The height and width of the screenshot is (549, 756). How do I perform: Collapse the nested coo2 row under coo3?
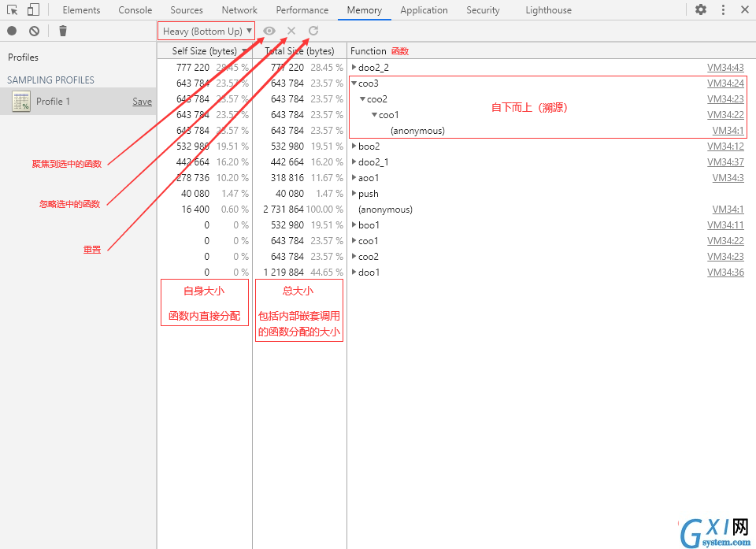[362, 99]
